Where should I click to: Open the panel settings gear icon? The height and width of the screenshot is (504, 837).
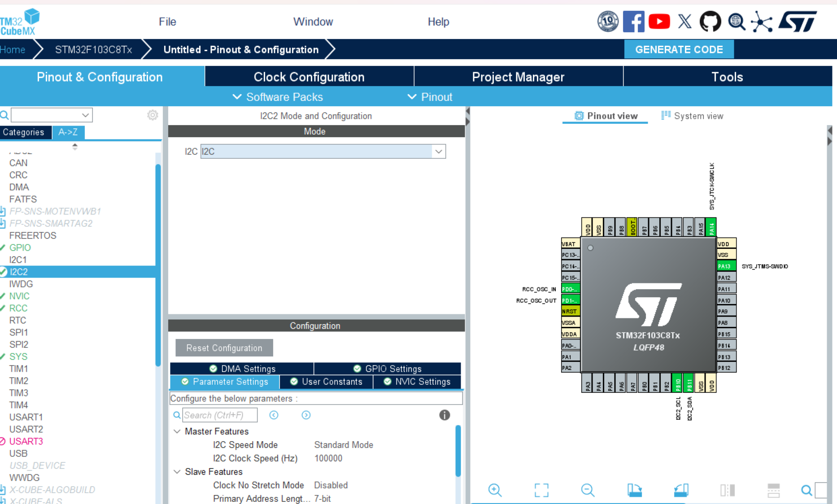coord(153,115)
